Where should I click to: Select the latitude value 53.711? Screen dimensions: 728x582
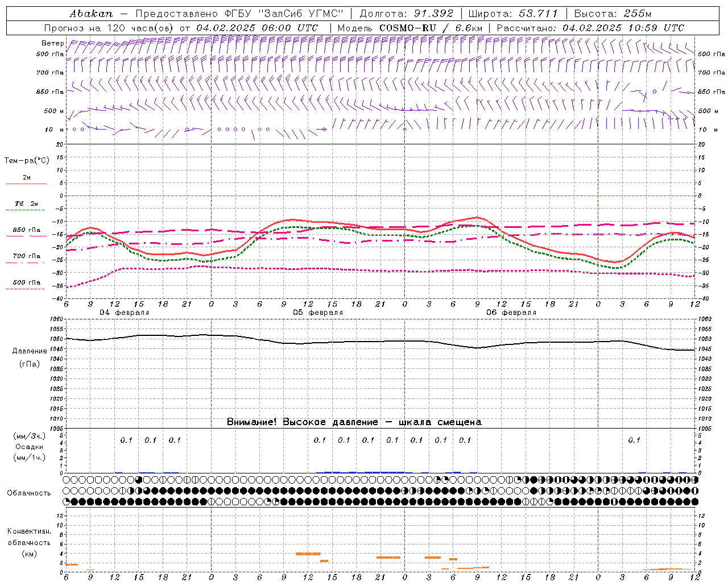pyautogui.click(x=539, y=13)
